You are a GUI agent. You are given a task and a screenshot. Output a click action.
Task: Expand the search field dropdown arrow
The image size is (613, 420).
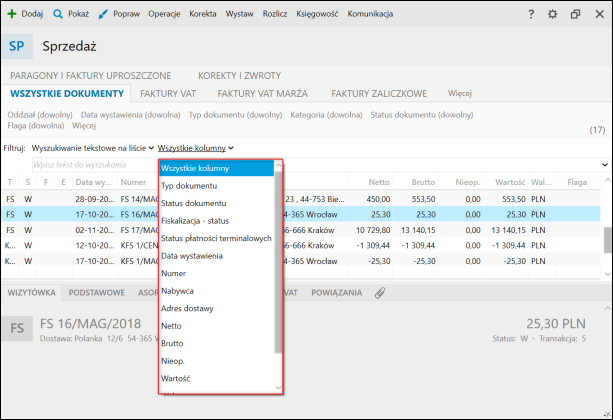pos(604,164)
